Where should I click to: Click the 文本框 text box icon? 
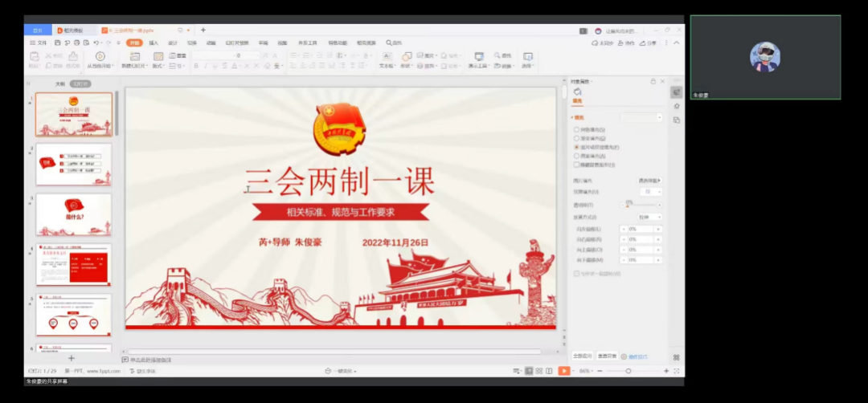tap(387, 57)
